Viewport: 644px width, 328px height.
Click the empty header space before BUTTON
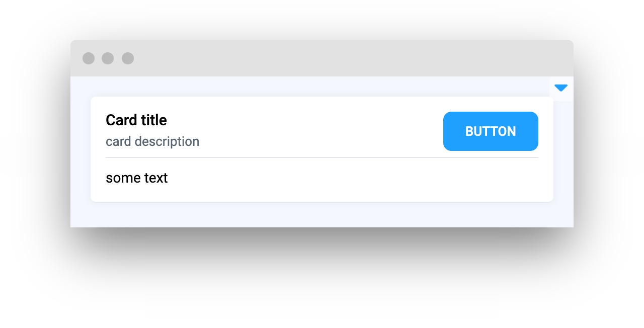coord(322,131)
